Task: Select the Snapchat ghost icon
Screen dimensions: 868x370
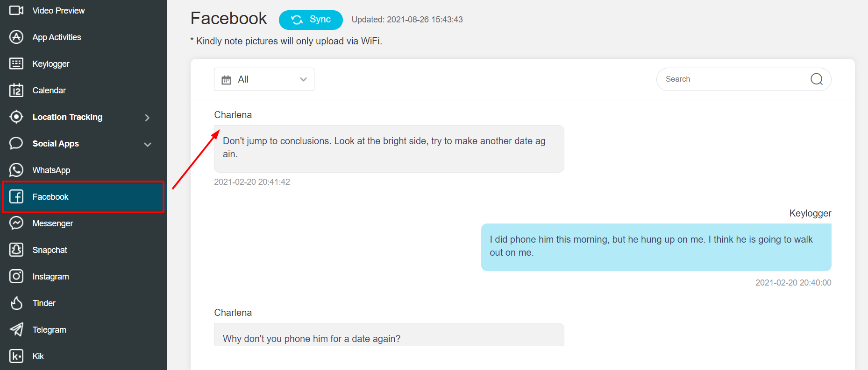Action: pyautogui.click(x=16, y=250)
